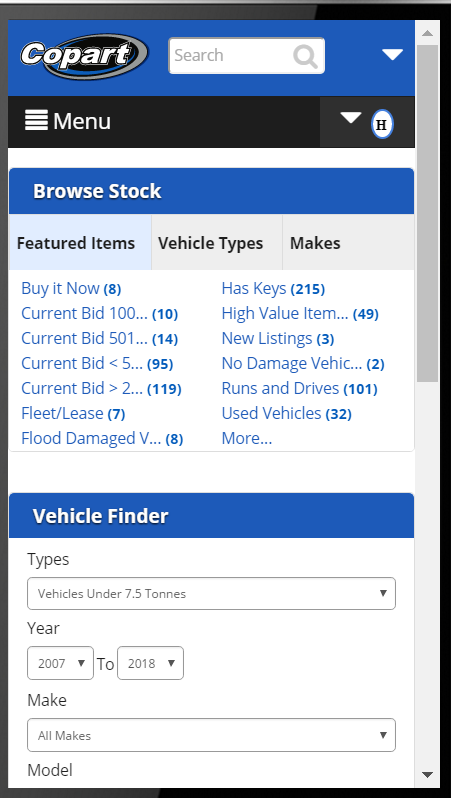
Task: Open the 2007 start year dropdown
Action: pos(61,663)
